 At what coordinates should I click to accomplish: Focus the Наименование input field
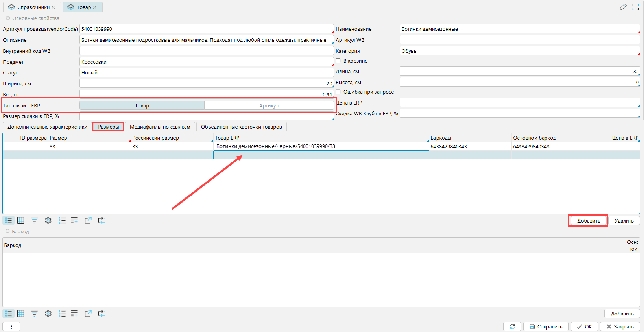coord(520,29)
